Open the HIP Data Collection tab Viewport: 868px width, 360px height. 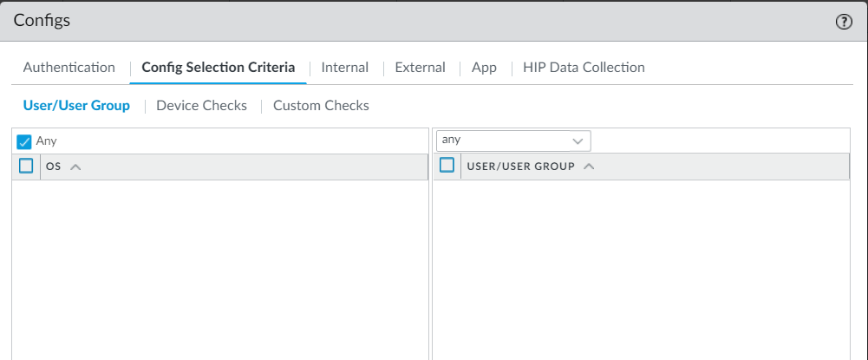(584, 67)
